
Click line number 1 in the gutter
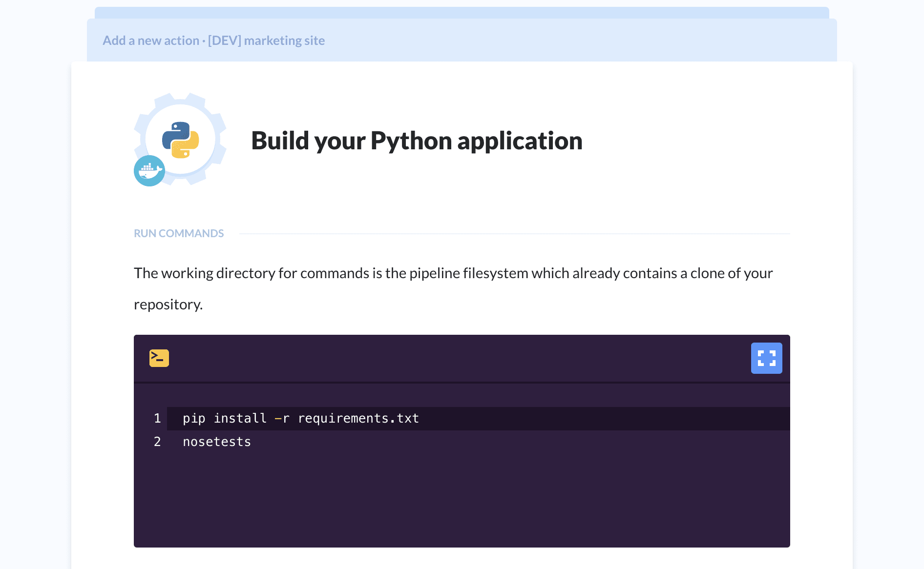pyautogui.click(x=157, y=418)
